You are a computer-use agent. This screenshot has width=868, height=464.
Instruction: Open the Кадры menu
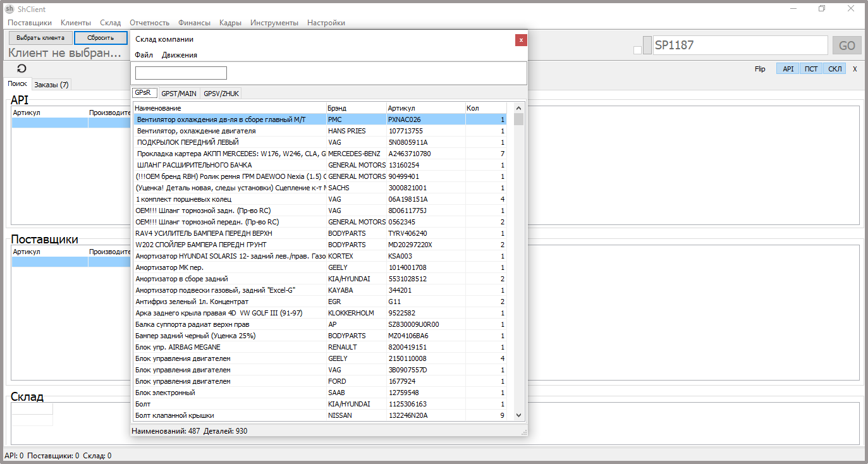(230, 23)
